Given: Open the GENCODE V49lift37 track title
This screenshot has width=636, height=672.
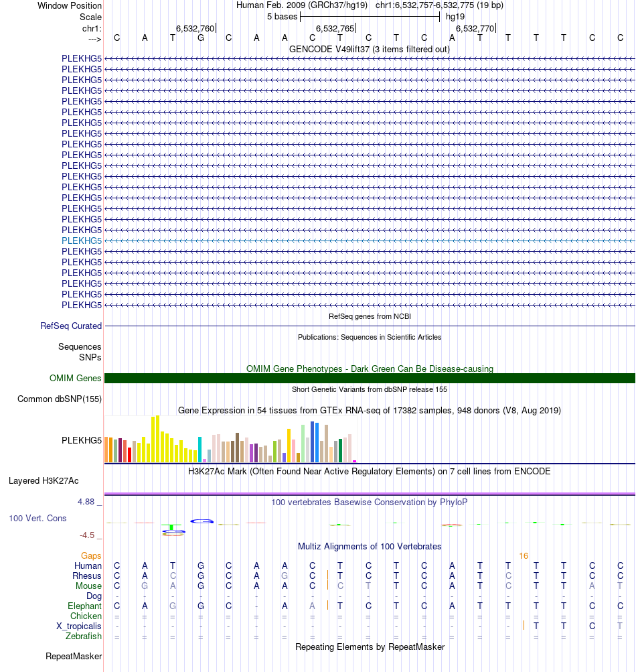Looking at the screenshot, I should pos(369,50).
